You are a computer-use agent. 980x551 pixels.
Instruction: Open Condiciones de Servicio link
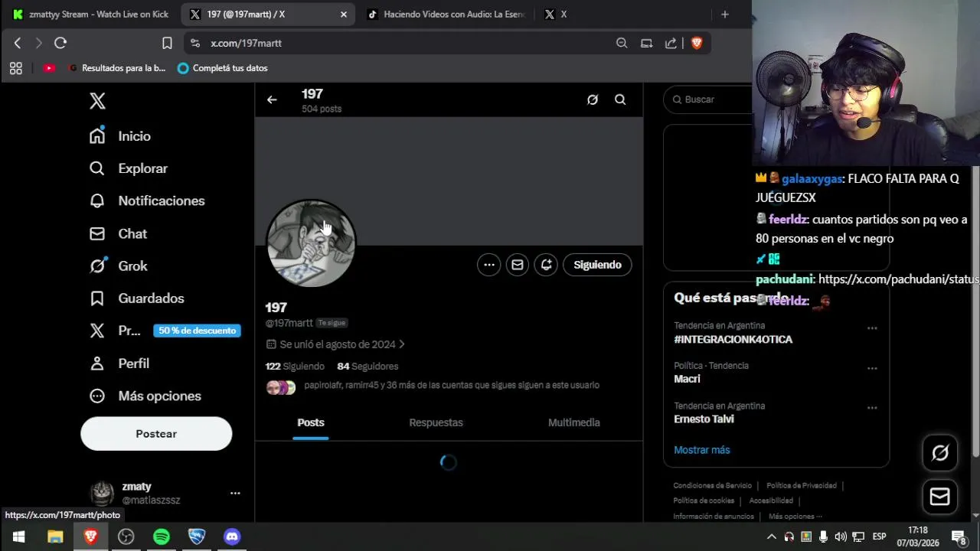[x=712, y=486]
